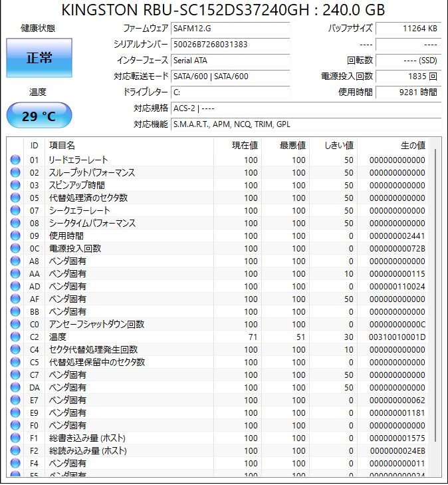
Task: Click the status icon for row AA
Action: pyautogui.click(x=15, y=273)
